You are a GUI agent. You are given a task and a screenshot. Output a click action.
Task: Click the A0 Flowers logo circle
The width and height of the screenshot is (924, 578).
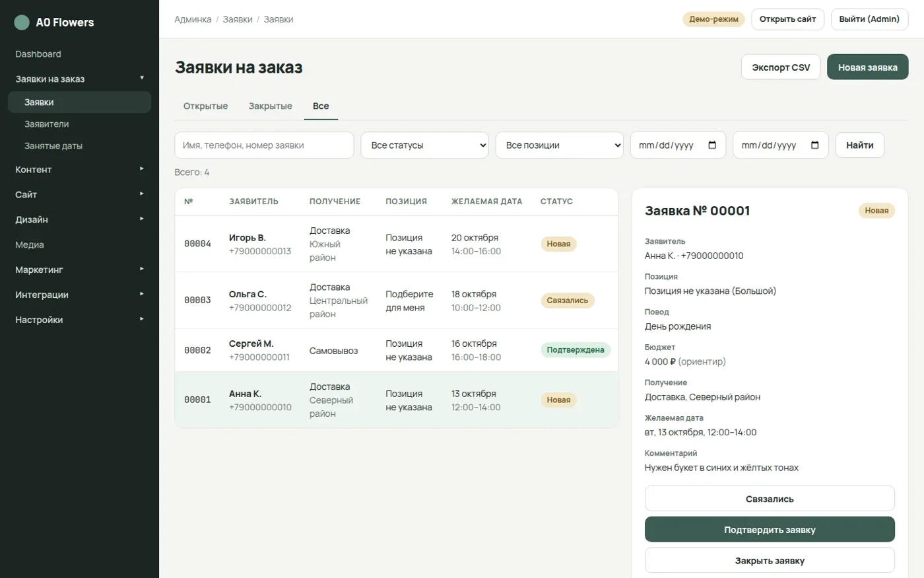22,22
